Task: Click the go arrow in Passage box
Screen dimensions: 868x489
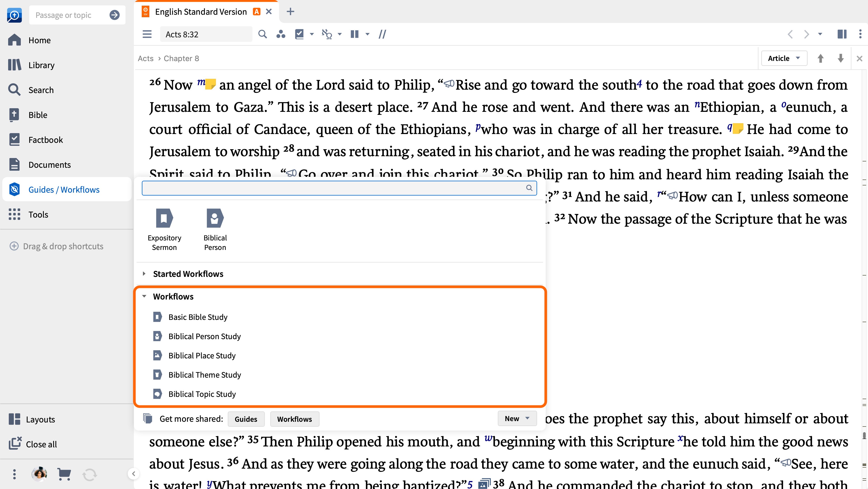Action: (x=115, y=15)
